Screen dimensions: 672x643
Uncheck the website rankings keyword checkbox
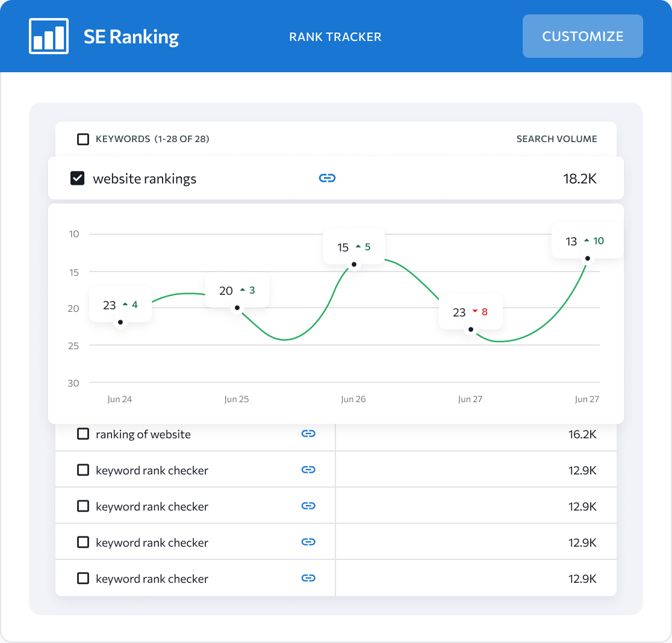click(x=77, y=178)
